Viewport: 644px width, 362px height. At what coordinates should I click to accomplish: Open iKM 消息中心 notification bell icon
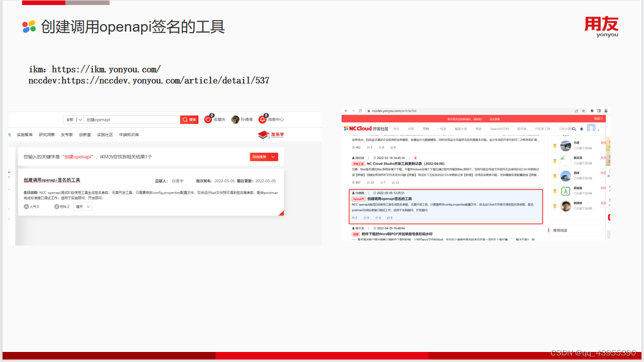coord(263,119)
